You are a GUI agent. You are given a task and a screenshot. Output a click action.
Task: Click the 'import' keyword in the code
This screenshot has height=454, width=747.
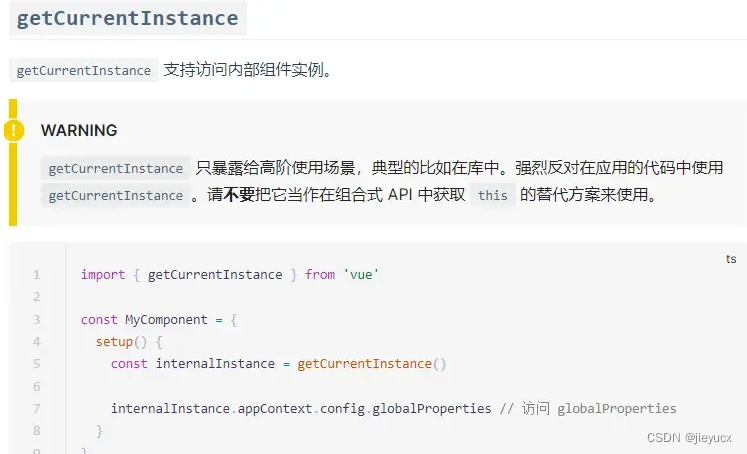(102, 275)
